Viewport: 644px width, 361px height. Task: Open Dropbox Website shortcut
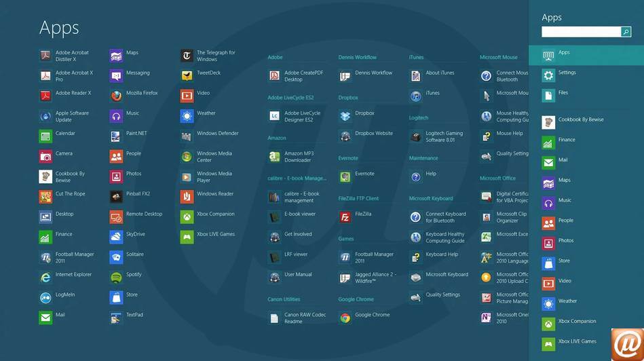click(366, 136)
